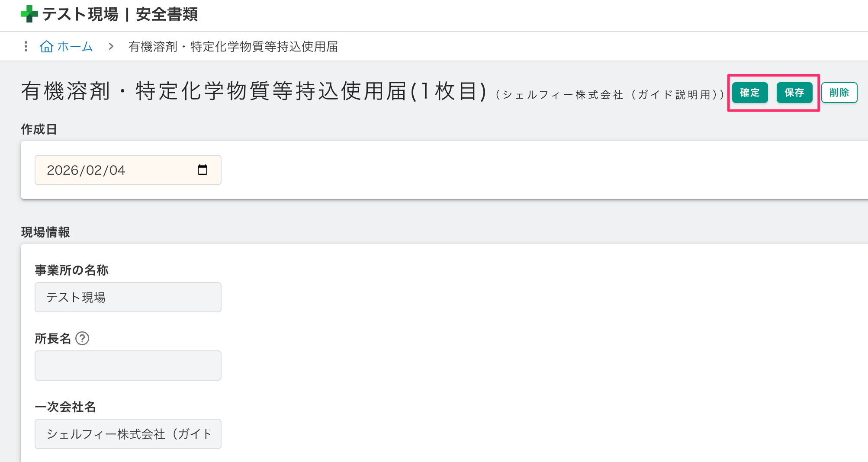The image size is (868, 462).
Task: Click the シェルフィー株式会社 subtitle text
Action: coord(609,95)
